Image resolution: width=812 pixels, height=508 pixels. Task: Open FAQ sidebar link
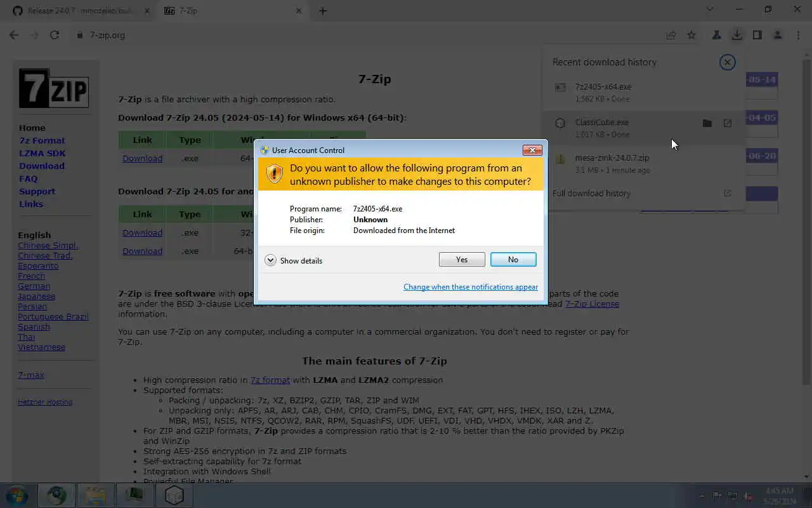coord(29,178)
